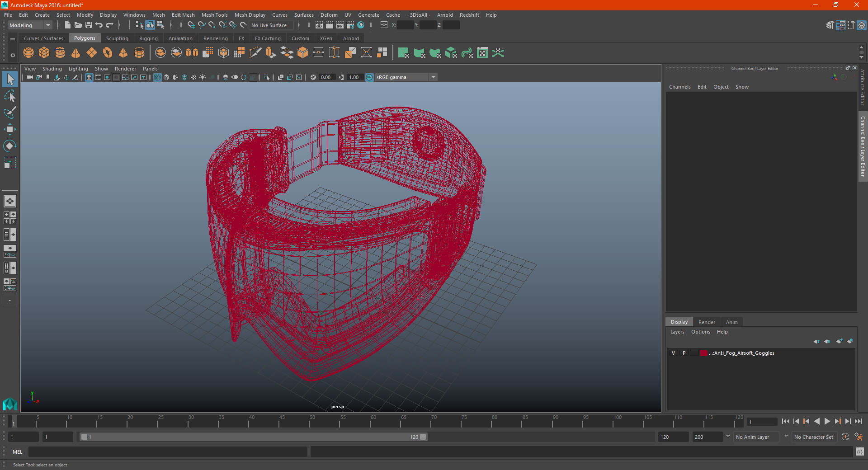Switch to four-view panel layout
Viewport: 868px width, 470px height.
tap(10, 218)
